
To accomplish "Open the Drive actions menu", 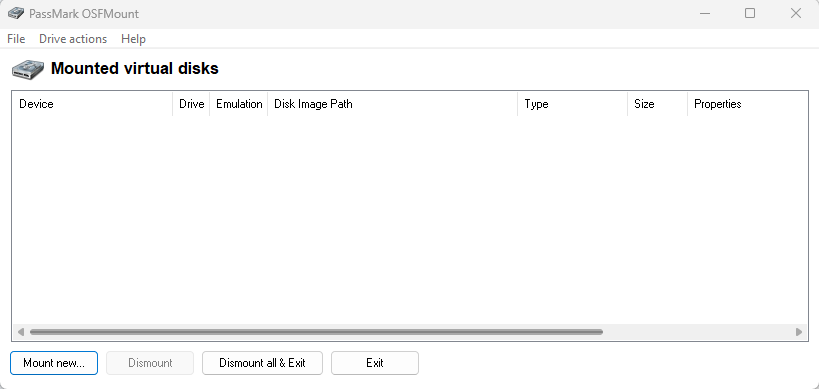I will coord(73,39).
